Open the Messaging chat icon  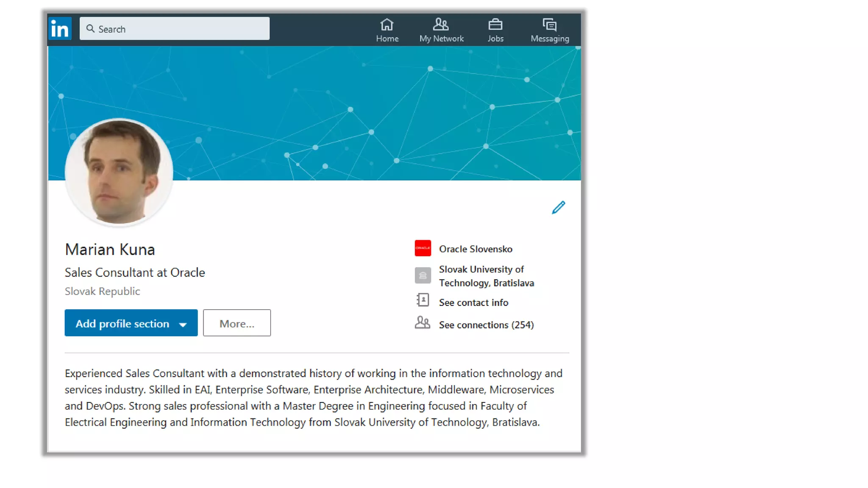[x=550, y=25]
